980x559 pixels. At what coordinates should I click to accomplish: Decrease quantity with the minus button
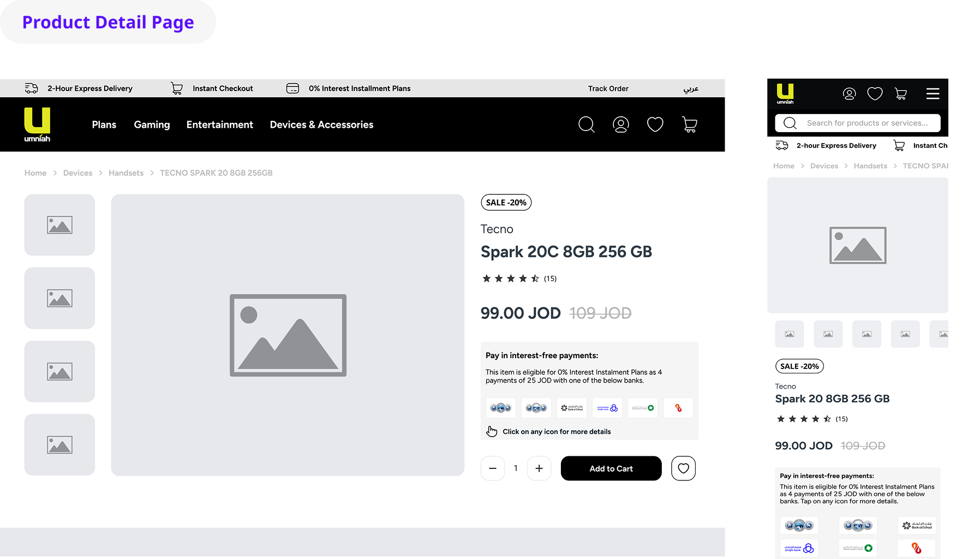pos(493,468)
